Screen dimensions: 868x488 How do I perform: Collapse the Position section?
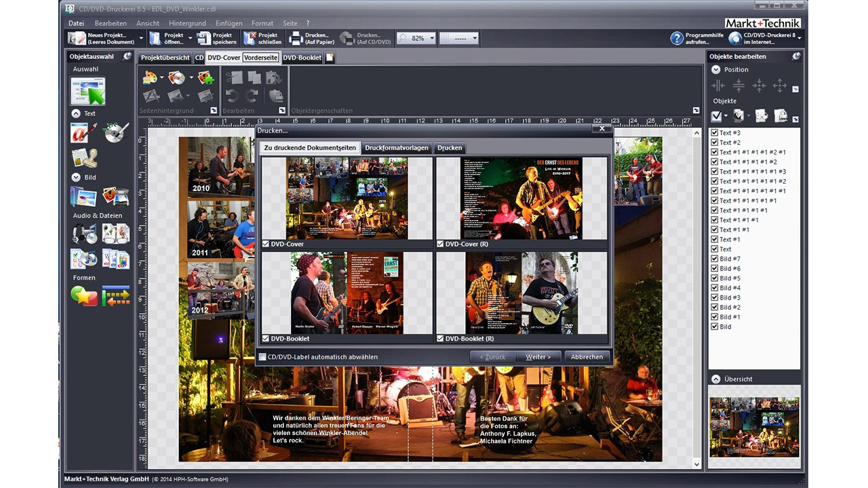click(715, 69)
